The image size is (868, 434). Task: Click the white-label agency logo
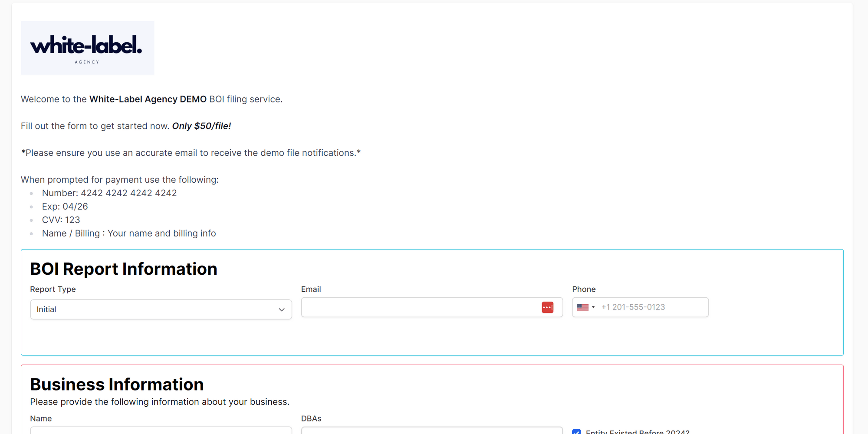click(x=87, y=48)
